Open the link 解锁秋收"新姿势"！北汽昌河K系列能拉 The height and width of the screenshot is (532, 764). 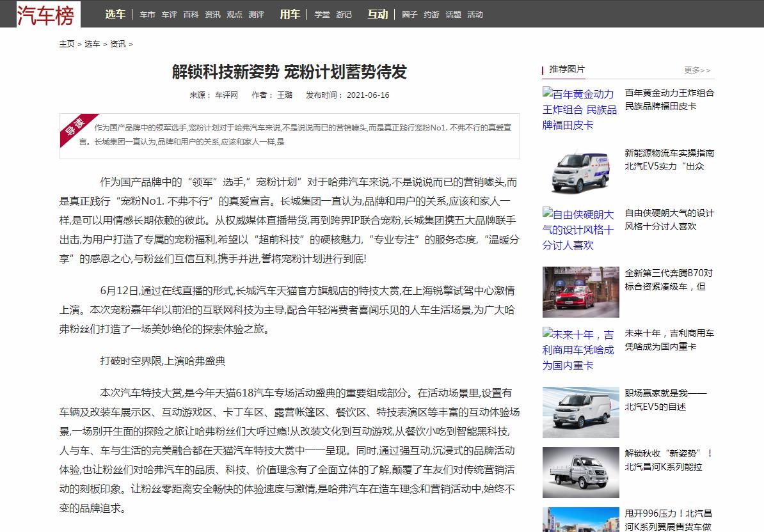coord(669,460)
